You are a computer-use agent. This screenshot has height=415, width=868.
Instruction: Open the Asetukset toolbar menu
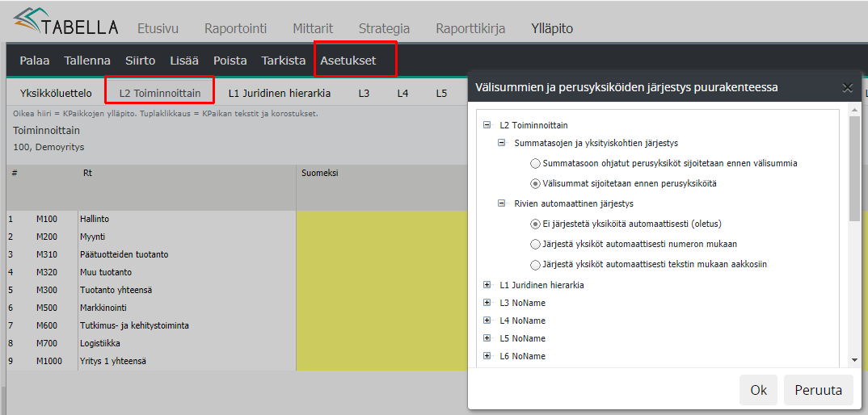coord(348,61)
